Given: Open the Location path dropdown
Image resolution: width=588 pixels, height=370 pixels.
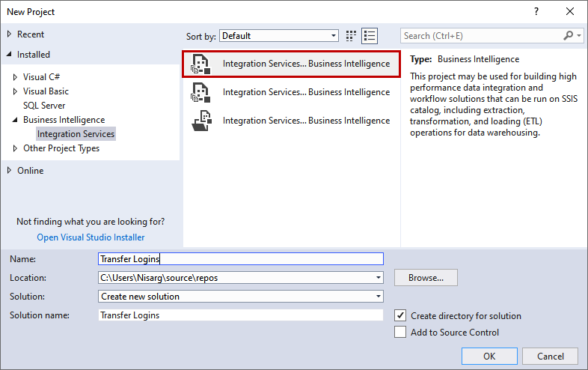Looking at the screenshot, I should click(x=379, y=278).
